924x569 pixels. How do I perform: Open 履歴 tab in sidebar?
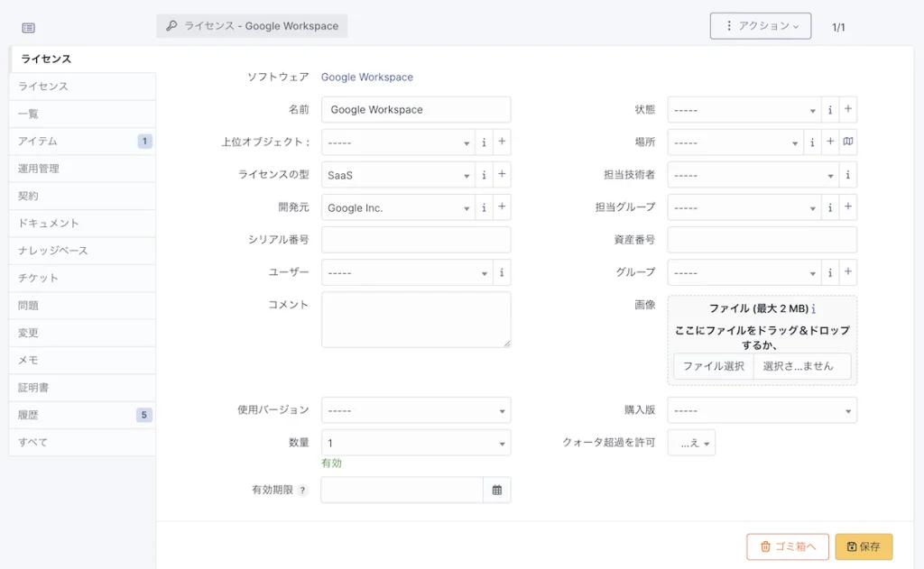click(82, 416)
